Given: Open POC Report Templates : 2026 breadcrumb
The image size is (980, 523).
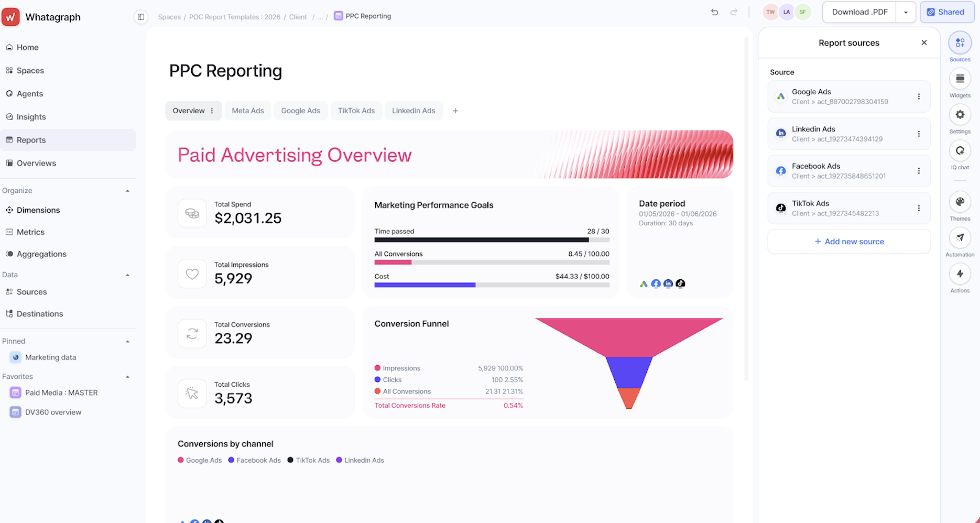Looking at the screenshot, I should click(x=235, y=17).
